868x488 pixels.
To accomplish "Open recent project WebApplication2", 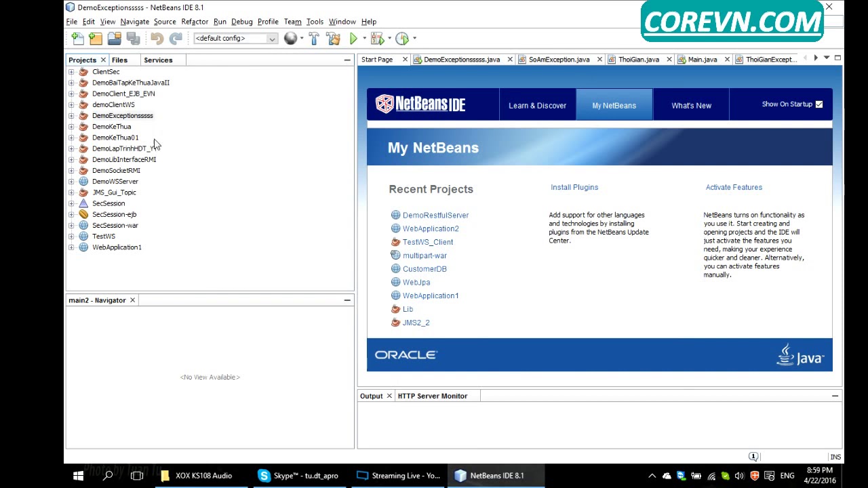I will 431,228.
